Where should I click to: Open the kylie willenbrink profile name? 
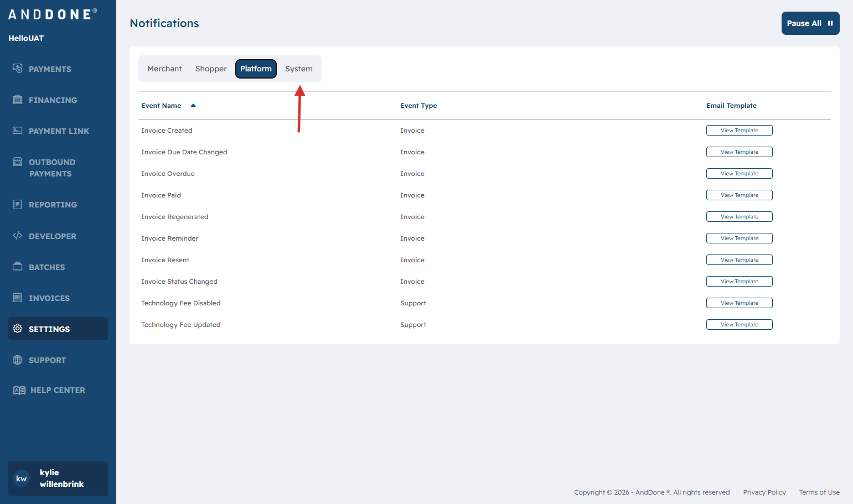pos(61,478)
